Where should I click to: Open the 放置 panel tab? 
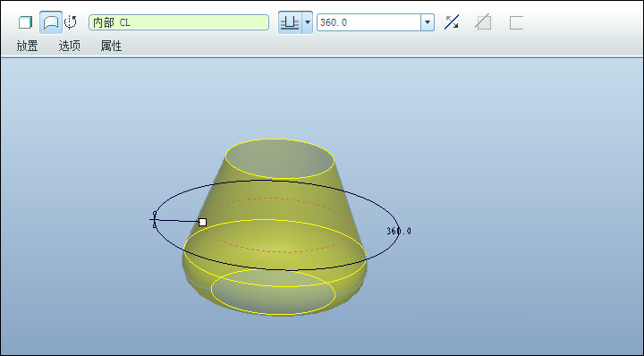point(27,46)
